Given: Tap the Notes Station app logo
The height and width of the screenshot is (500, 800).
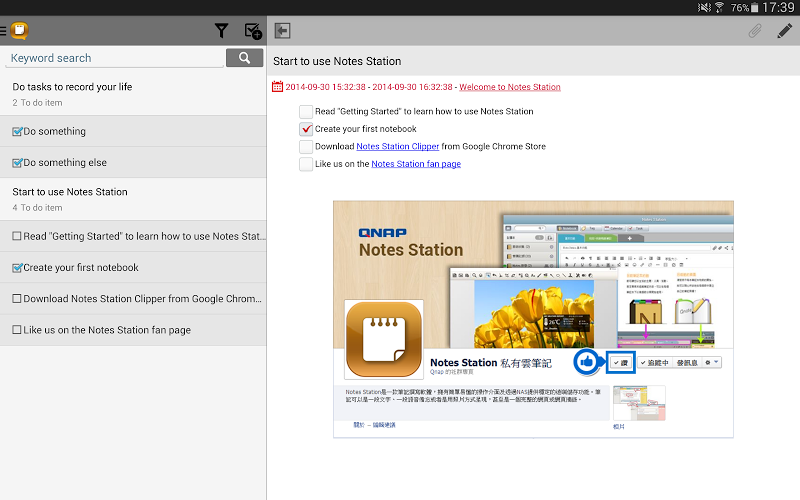Looking at the screenshot, I should tap(19, 31).
